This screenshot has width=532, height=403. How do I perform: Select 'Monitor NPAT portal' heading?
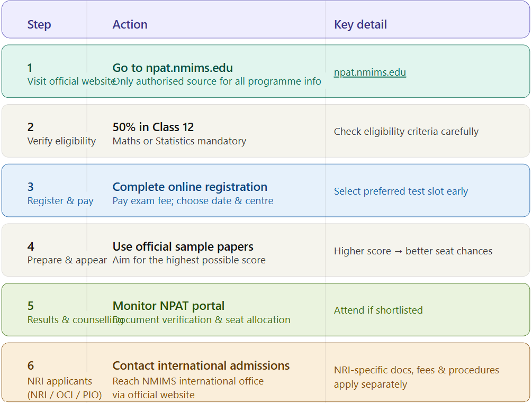pyautogui.click(x=169, y=306)
